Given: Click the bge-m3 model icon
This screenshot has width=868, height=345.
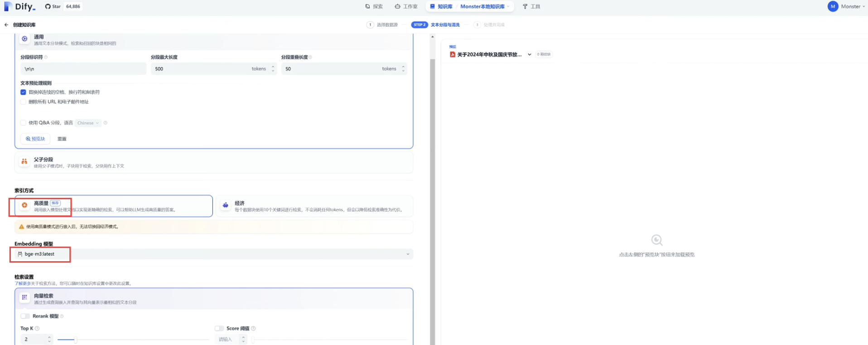Looking at the screenshot, I should (x=20, y=254).
